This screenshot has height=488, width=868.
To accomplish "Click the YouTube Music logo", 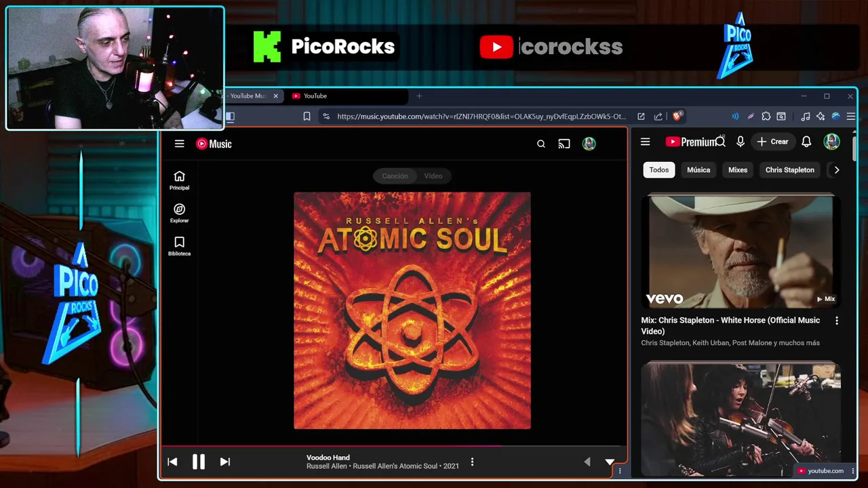I will point(214,144).
